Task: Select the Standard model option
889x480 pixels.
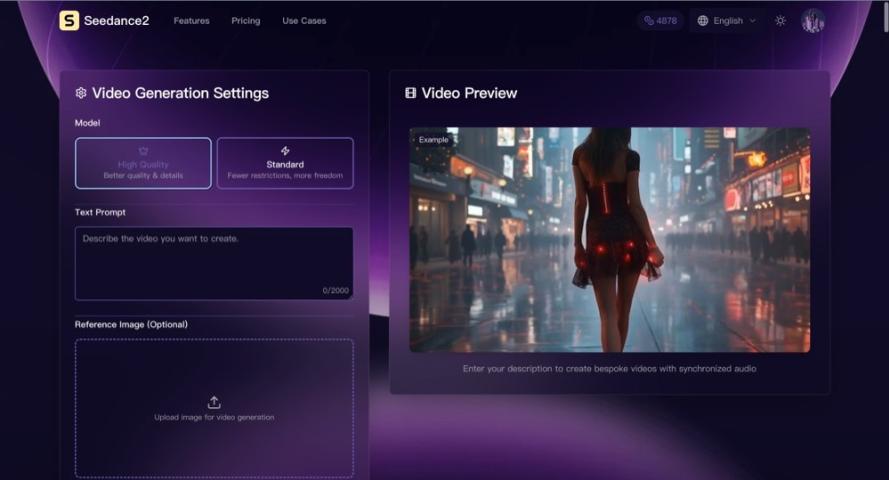Action: click(x=285, y=163)
